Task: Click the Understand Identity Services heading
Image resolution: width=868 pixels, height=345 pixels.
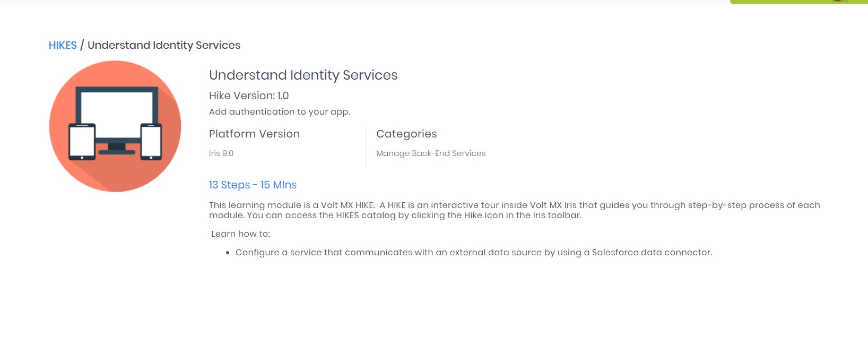Action: (x=303, y=75)
